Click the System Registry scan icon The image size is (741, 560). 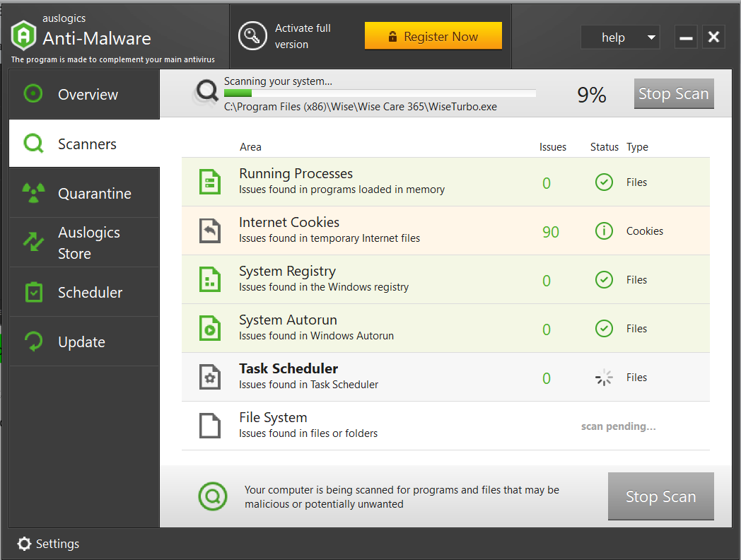(x=209, y=279)
